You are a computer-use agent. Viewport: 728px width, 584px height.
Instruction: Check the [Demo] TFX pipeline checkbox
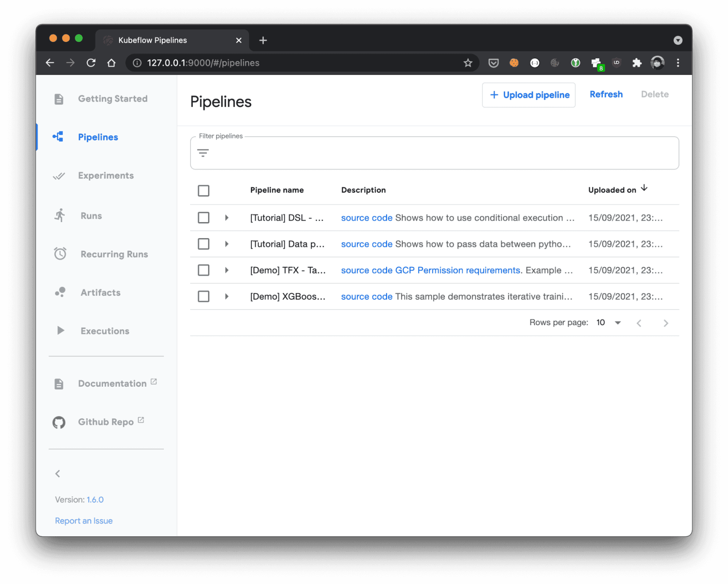(x=203, y=270)
